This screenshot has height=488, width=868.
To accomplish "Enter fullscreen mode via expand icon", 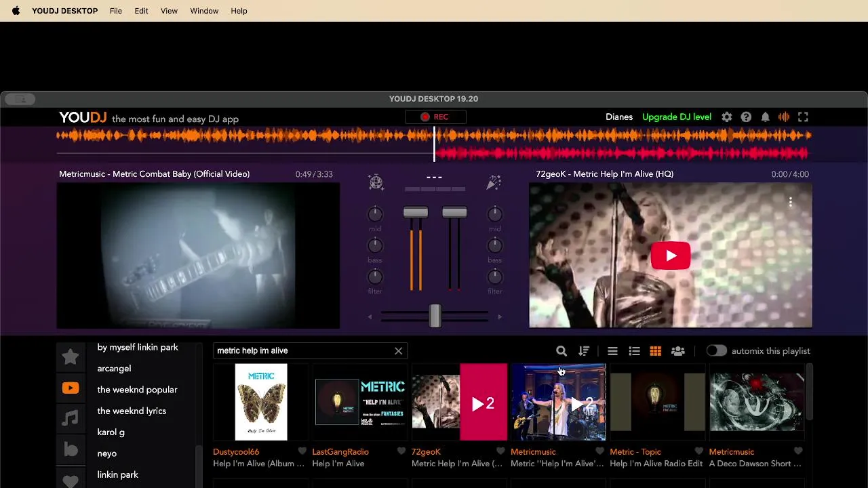I will [803, 117].
